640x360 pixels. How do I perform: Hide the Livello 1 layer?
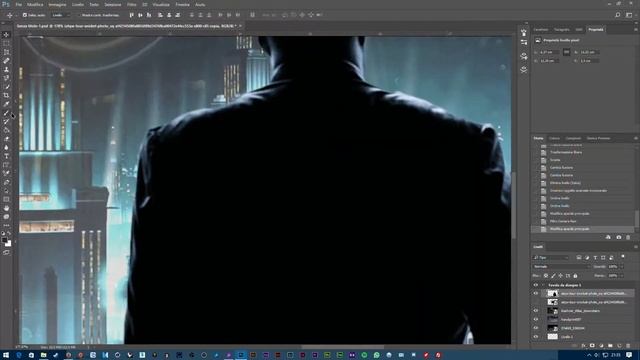coord(536,337)
